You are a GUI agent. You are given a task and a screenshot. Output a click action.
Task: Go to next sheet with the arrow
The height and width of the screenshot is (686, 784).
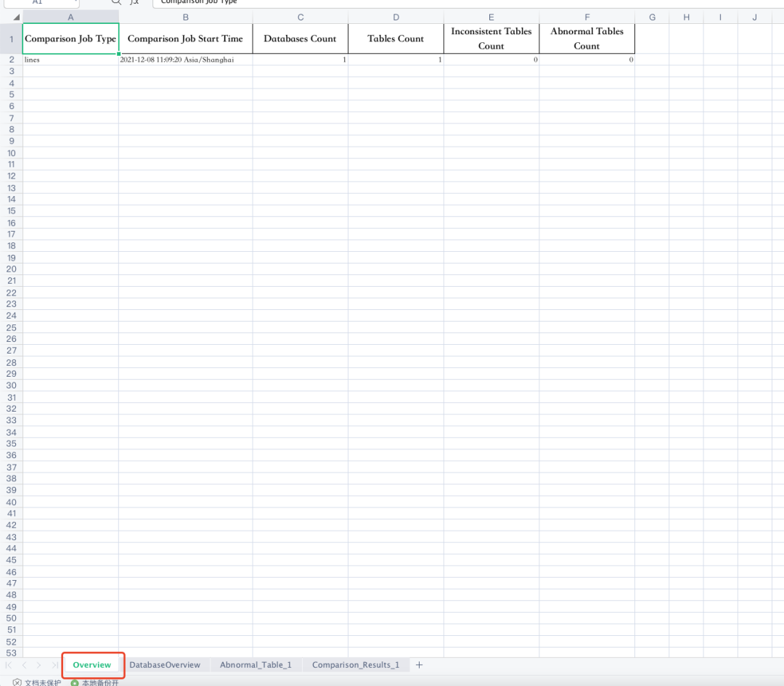[39, 665]
